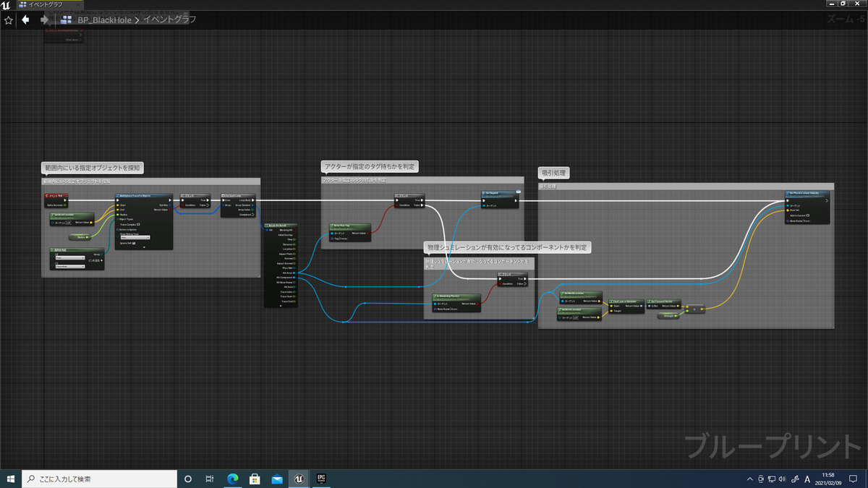The width and height of the screenshot is (868, 488).
Task: Click the イベントグラフ breadcrumb text
Action: [x=170, y=20]
